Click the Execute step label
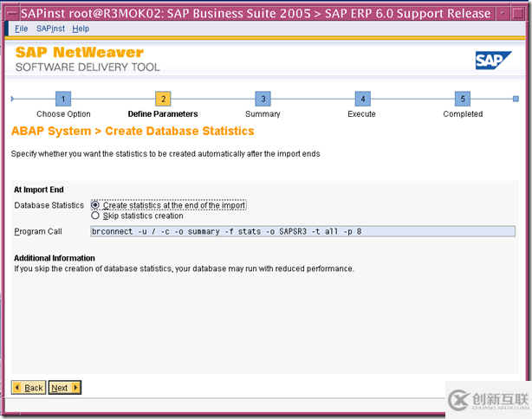The width and height of the screenshot is (532, 419). click(x=361, y=114)
